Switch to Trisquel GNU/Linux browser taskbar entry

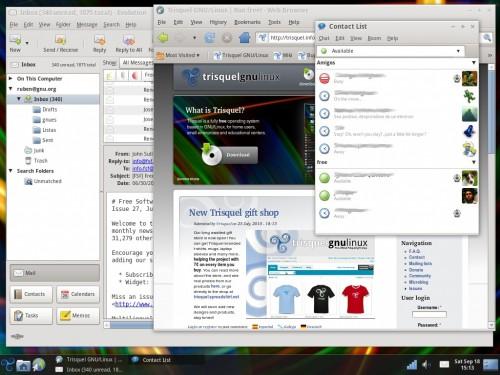89,360
